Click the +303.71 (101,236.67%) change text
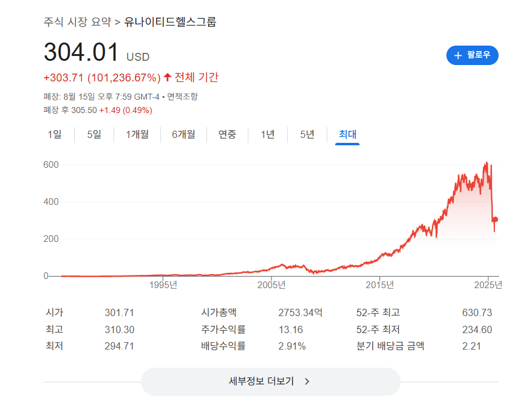Screen dimensions: 532x417 [102, 78]
